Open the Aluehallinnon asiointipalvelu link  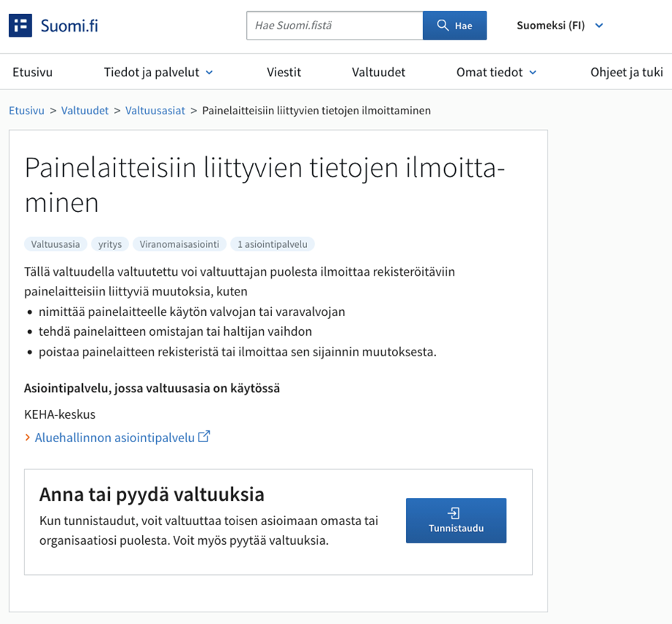[x=114, y=437]
